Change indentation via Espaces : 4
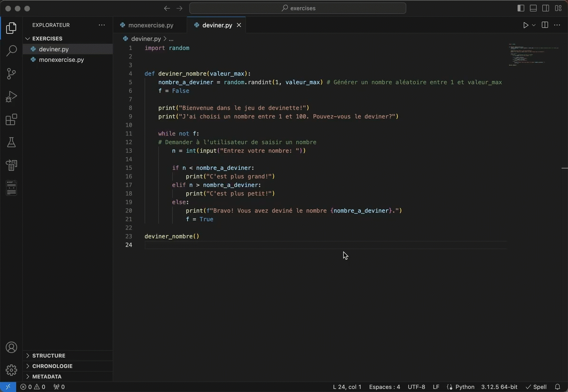The height and width of the screenshot is (392, 568). (x=384, y=387)
